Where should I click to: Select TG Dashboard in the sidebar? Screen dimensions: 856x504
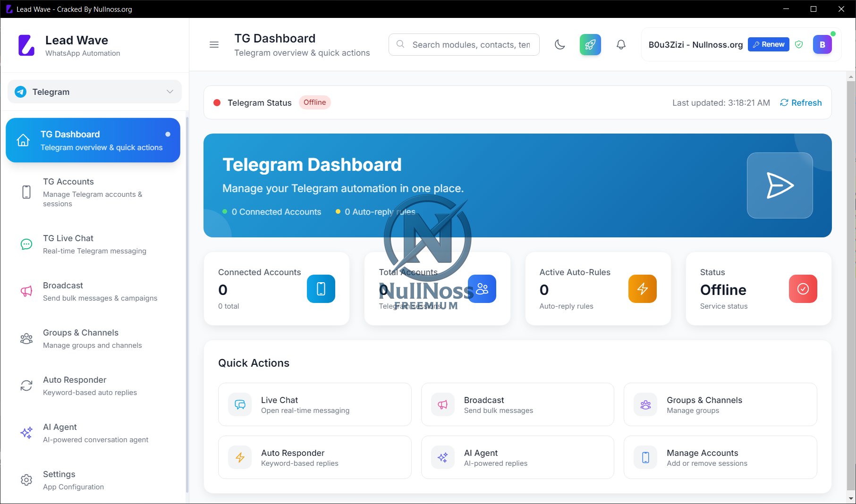[x=93, y=140]
